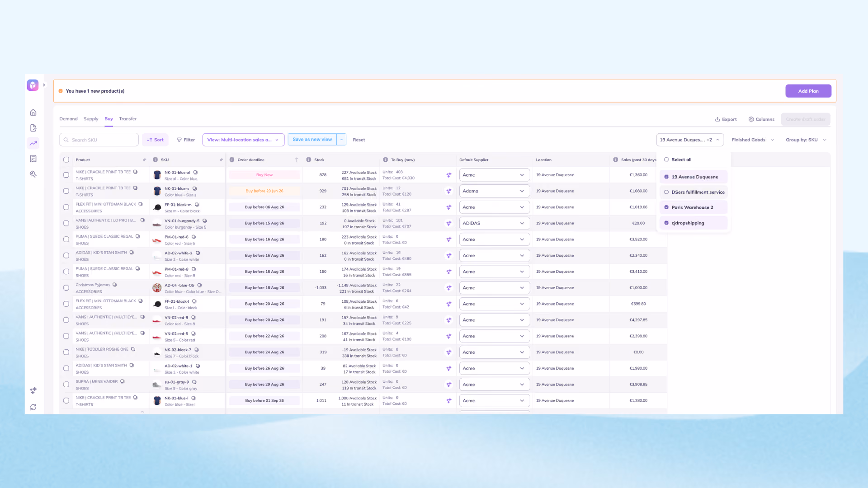This screenshot has height=488, width=868.
Task: Click Save as new view button
Action: tap(312, 140)
